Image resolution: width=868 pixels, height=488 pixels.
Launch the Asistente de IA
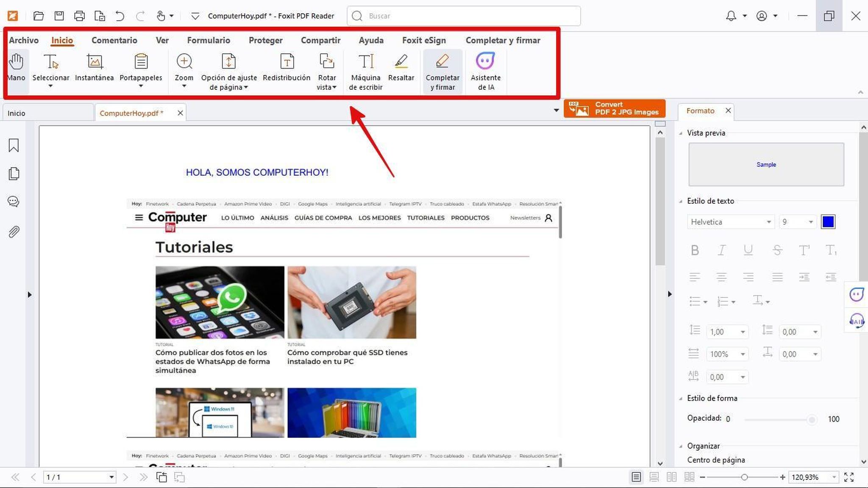pyautogui.click(x=485, y=70)
